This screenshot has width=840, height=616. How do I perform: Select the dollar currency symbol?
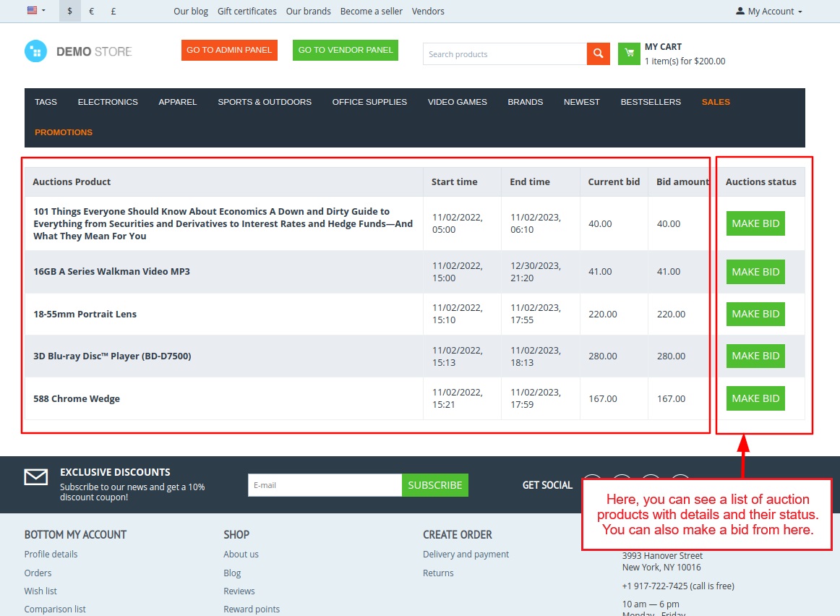[x=70, y=11]
